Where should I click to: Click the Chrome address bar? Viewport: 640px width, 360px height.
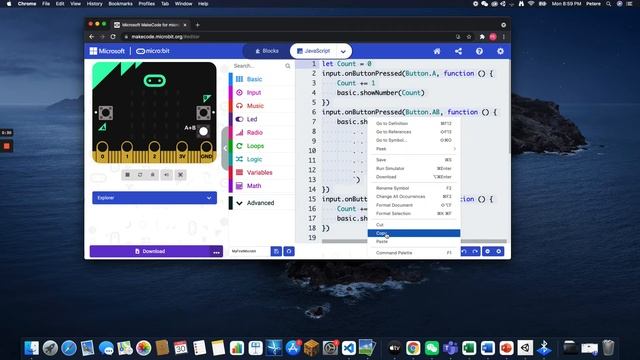[286, 37]
